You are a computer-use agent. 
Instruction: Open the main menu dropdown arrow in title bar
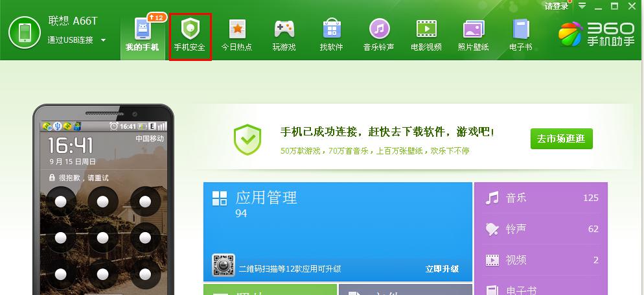[582, 6]
